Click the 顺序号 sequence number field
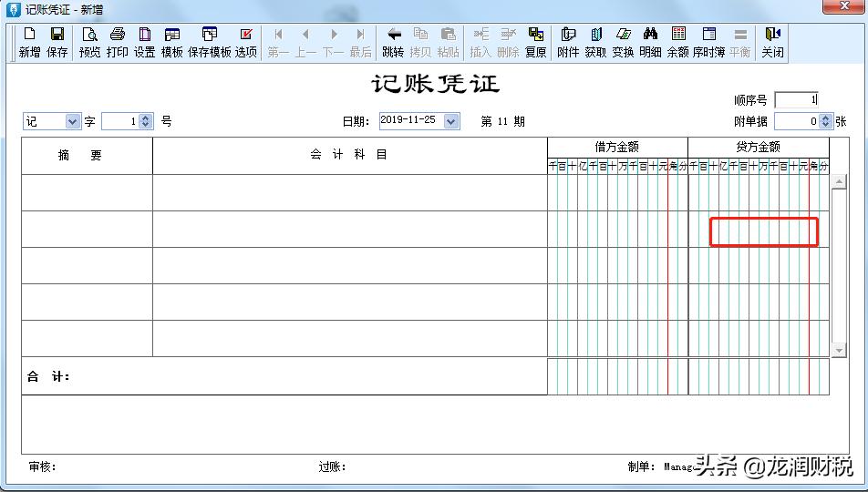 point(796,100)
